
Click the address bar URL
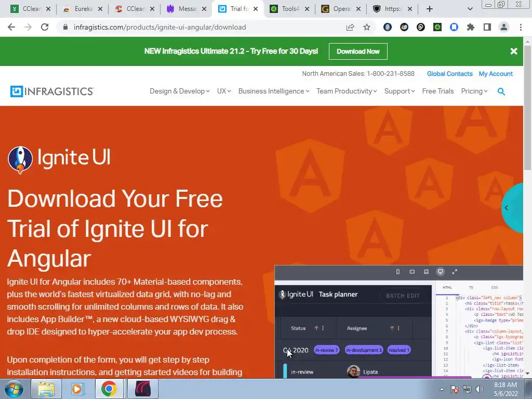pos(160,27)
